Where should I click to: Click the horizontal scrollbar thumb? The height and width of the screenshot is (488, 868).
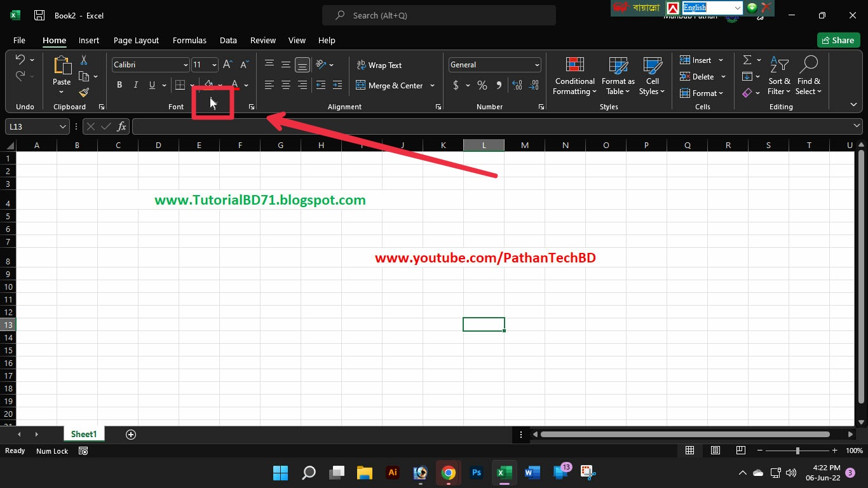tap(685, 435)
